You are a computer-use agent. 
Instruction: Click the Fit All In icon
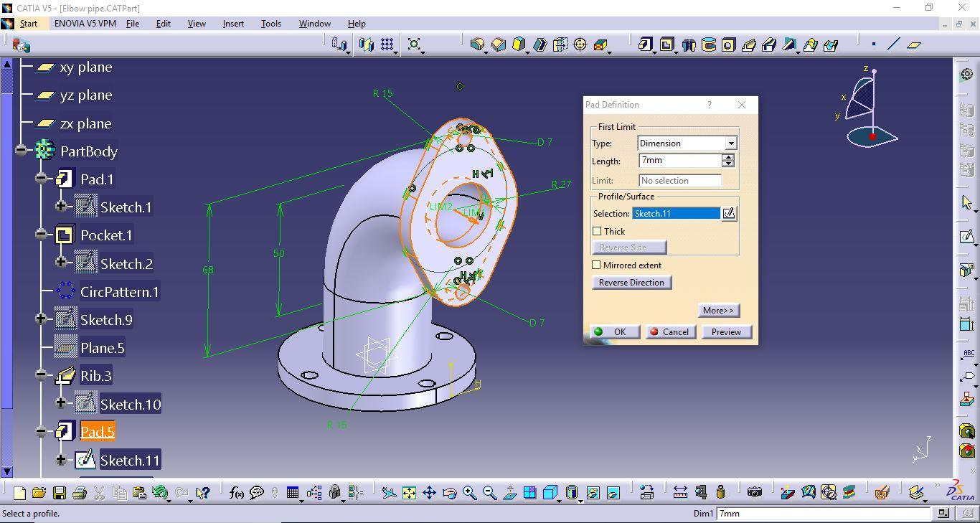(x=409, y=493)
